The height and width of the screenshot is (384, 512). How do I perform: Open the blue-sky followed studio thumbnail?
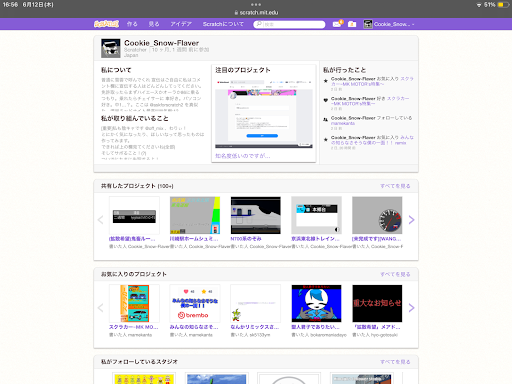coord(217,379)
